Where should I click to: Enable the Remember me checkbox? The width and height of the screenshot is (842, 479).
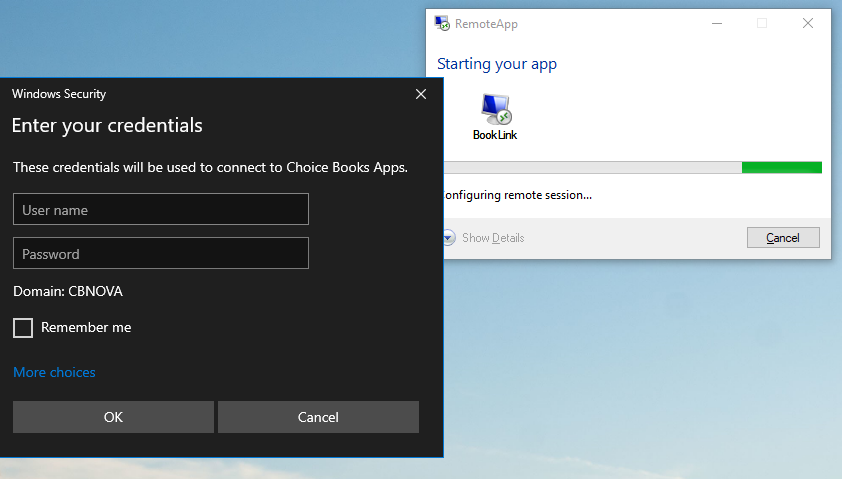(x=23, y=328)
